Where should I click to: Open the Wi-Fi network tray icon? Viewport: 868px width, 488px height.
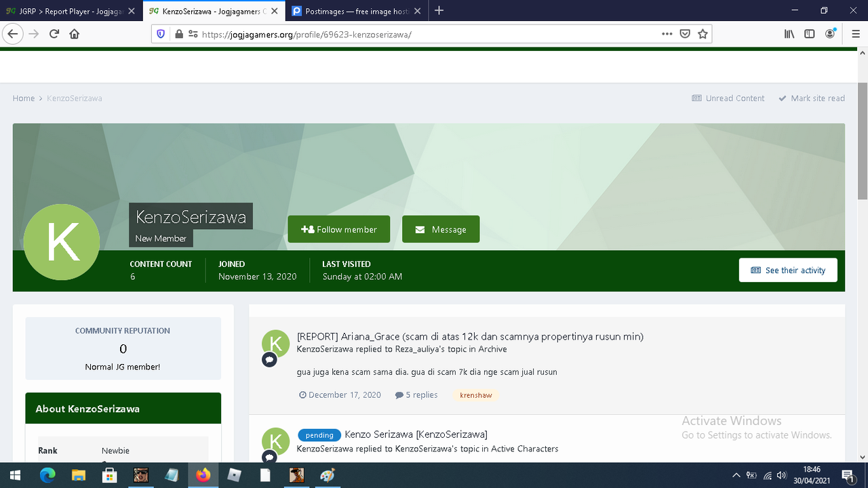768,475
